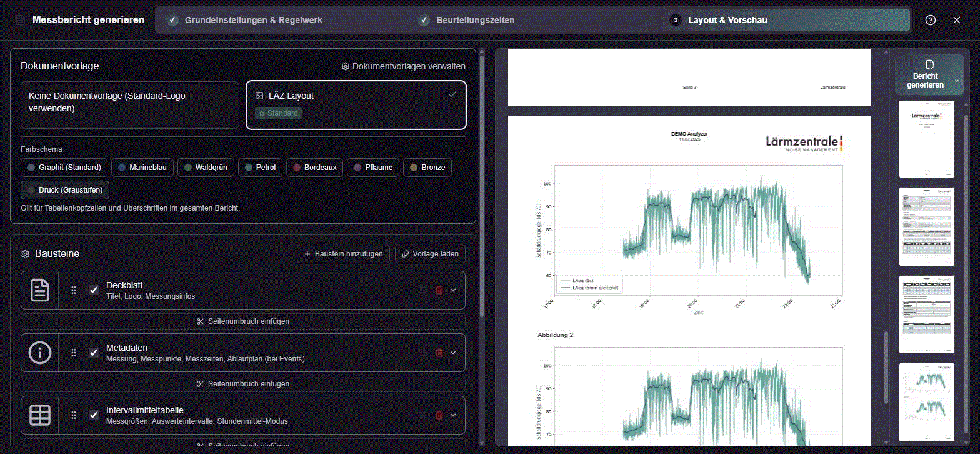Screen dimensions: 980x454
Task: Delete the Metadaten block
Action: tap(439, 353)
